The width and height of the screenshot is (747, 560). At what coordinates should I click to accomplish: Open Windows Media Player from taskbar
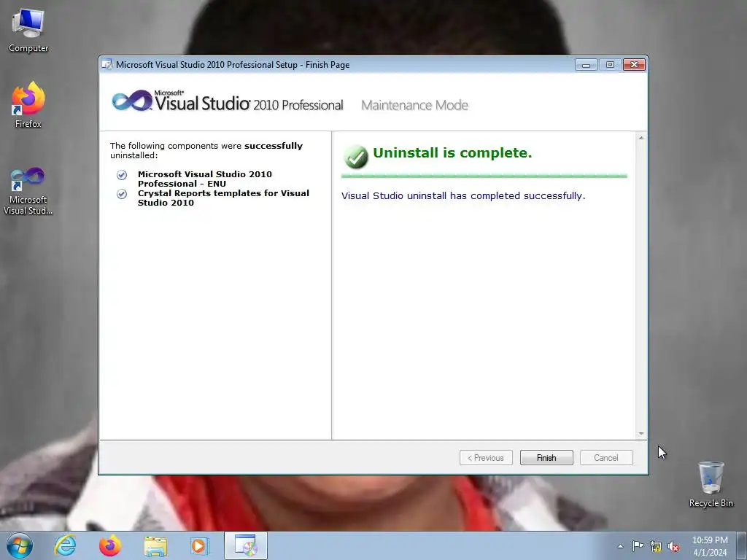point(200,545)
